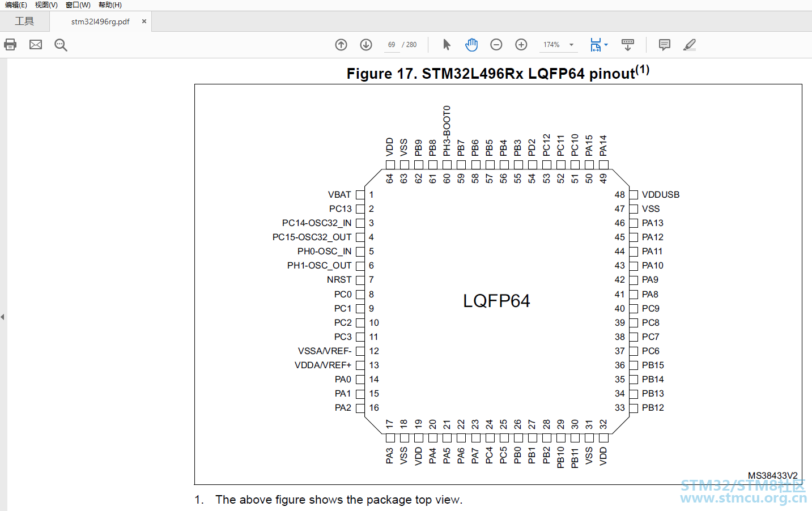This screenshot has height=511, width=812.
Task: Click the PB12 pin label
Action: pos(653,408)
